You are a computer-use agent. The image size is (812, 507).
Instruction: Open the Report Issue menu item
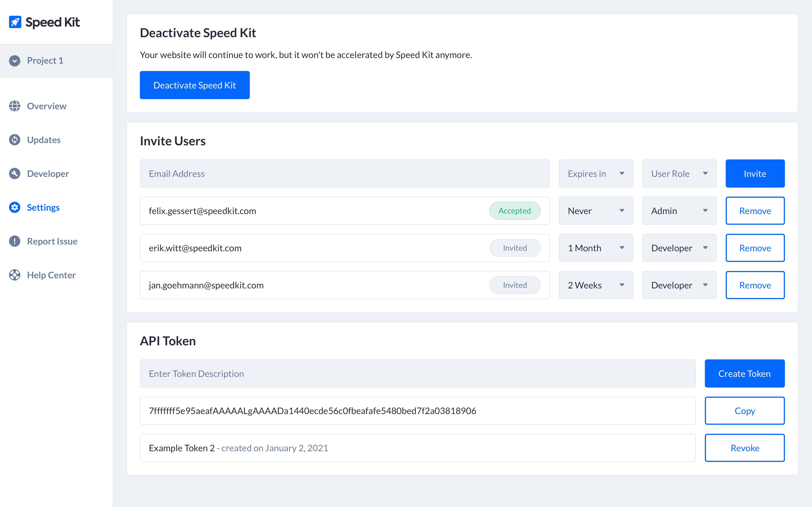click(x=52, y=241)
